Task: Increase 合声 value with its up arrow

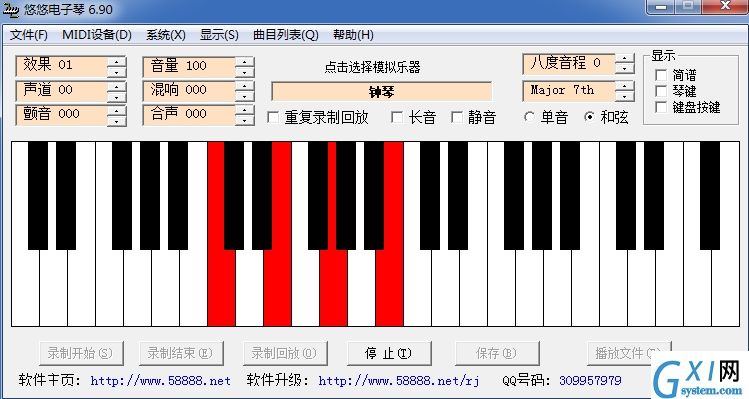Action: [x=245, y=110]
